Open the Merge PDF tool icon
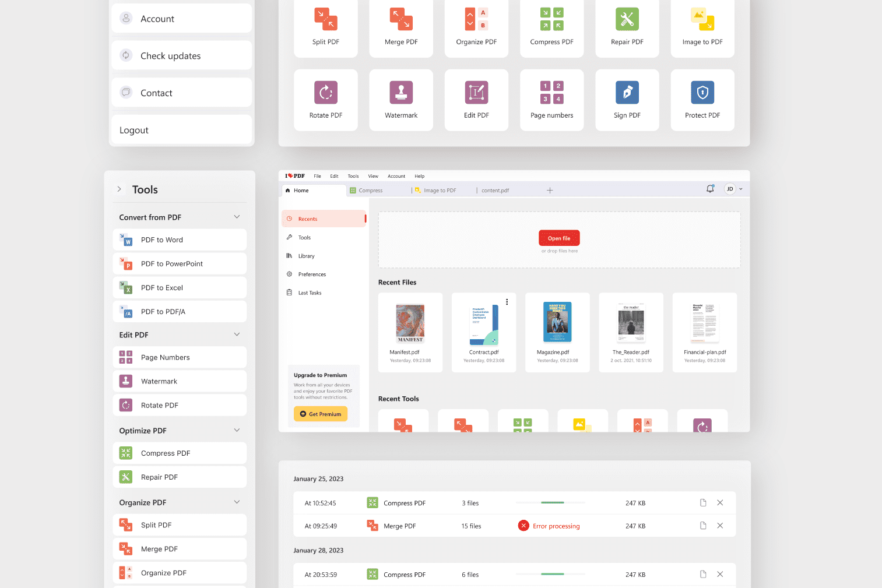This screenshot has width=882, height=588. [400, 19]
